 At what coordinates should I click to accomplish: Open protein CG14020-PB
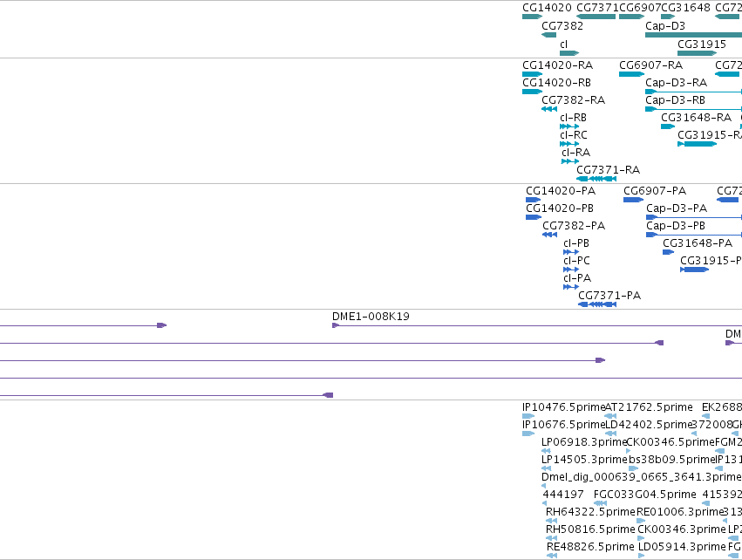(560, 208)
